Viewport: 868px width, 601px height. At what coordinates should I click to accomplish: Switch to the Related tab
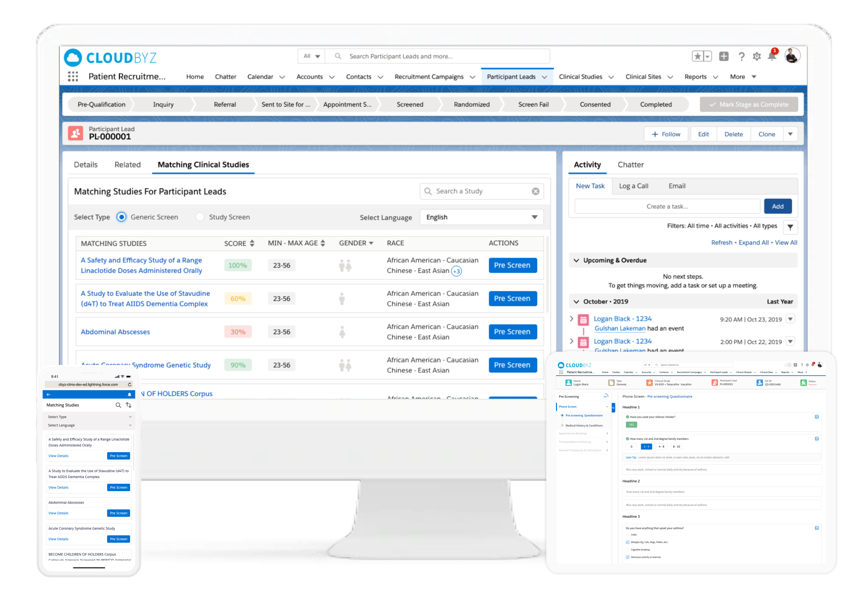point(127,164)
